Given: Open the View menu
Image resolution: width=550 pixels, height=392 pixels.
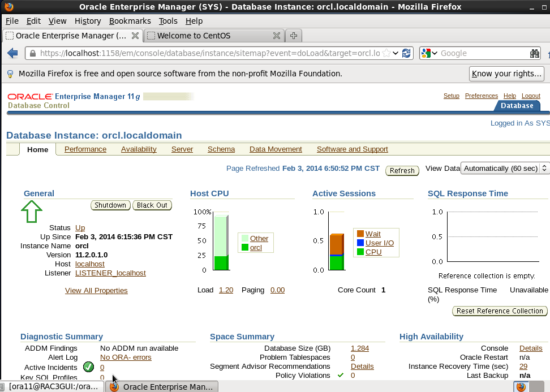Looking at the screenshot, I should click(57, 21).
